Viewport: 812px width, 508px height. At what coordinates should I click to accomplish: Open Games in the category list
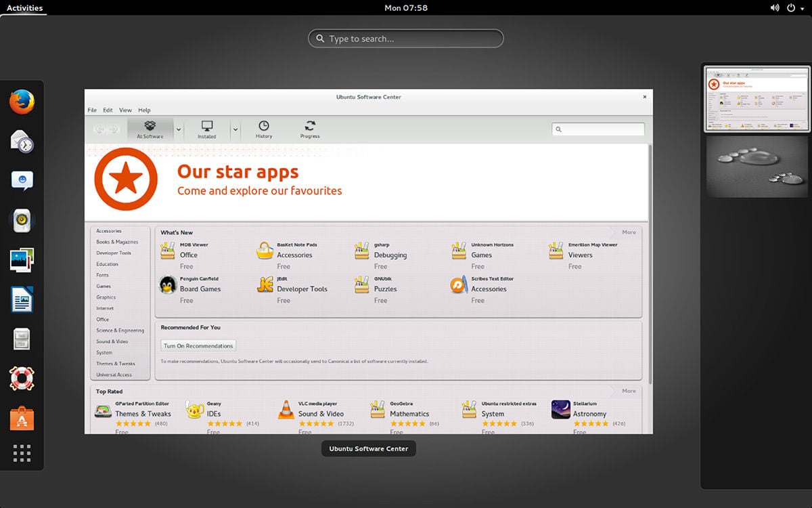coord(104,287)
